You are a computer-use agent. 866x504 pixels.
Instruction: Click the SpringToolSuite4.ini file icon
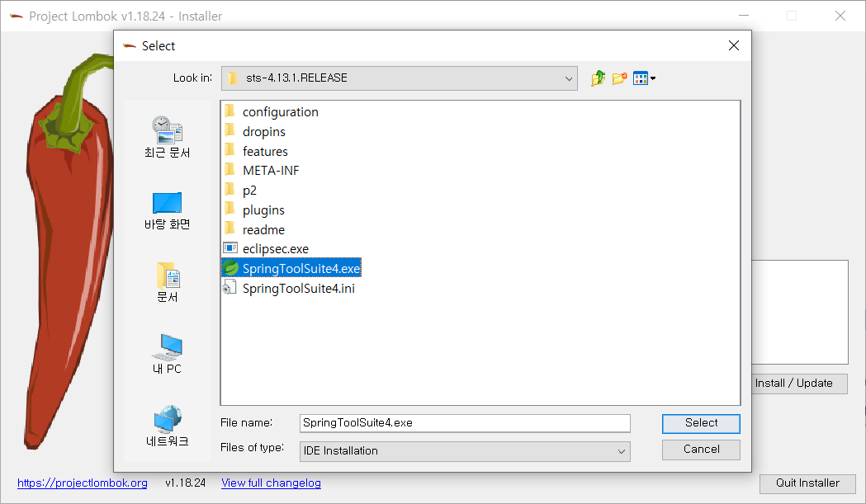[x=230, y=288]
